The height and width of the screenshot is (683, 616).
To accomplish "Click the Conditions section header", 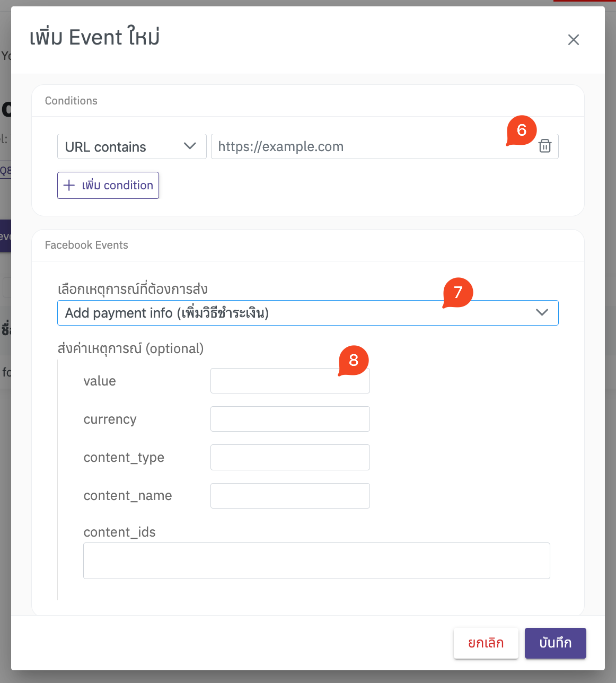I will (71, 100).
